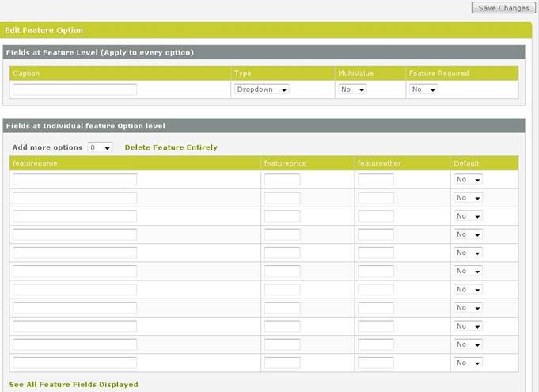This screenshot has width=539, height=392.
Task: Click the last row featurename field
Action: click(x=74, y=363)
